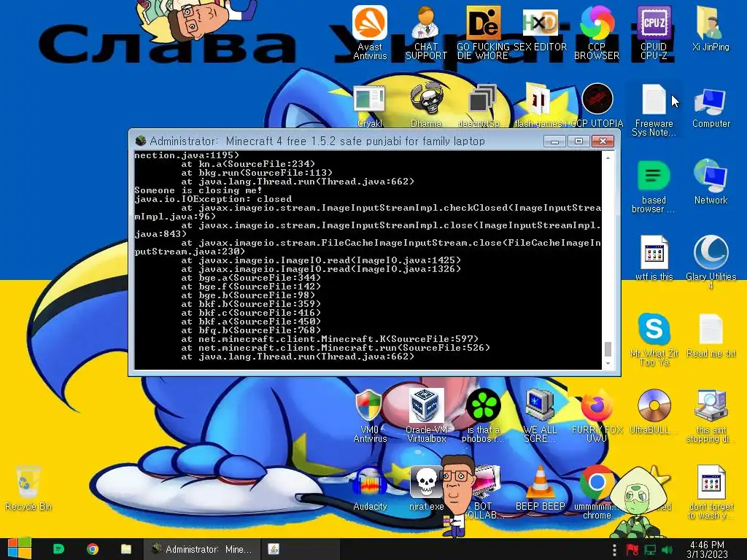Screen dimensions: 747x560
Task: Click the 'at bkg.run(SourceFile:113)' line
Action: pos(256,173)
